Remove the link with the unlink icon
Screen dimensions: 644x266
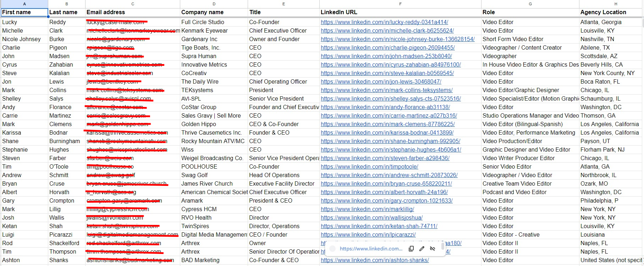(433, 249)
